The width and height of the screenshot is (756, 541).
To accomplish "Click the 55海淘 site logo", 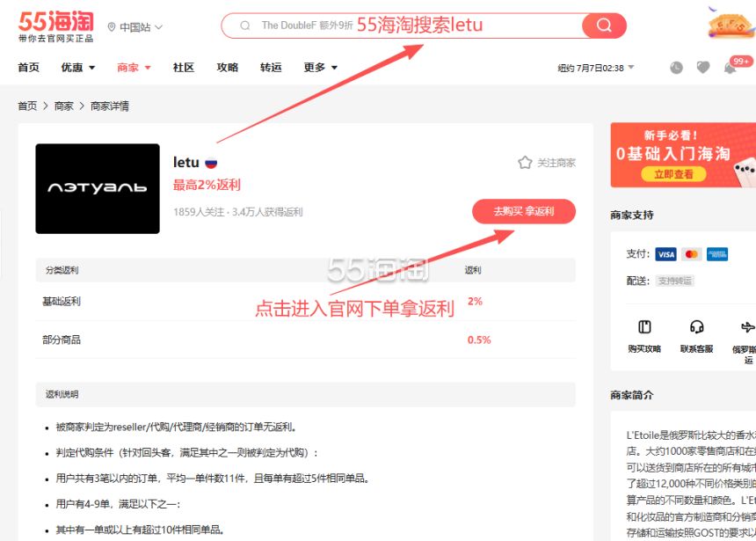I will (x=56, y=27).
